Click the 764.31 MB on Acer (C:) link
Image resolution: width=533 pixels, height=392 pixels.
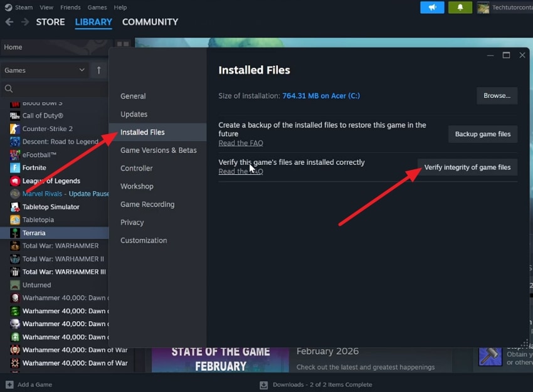321,96
